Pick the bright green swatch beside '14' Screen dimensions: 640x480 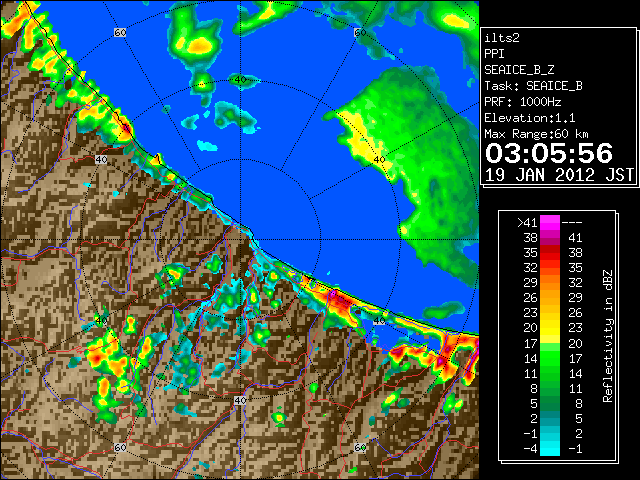[x=550, y=358]
